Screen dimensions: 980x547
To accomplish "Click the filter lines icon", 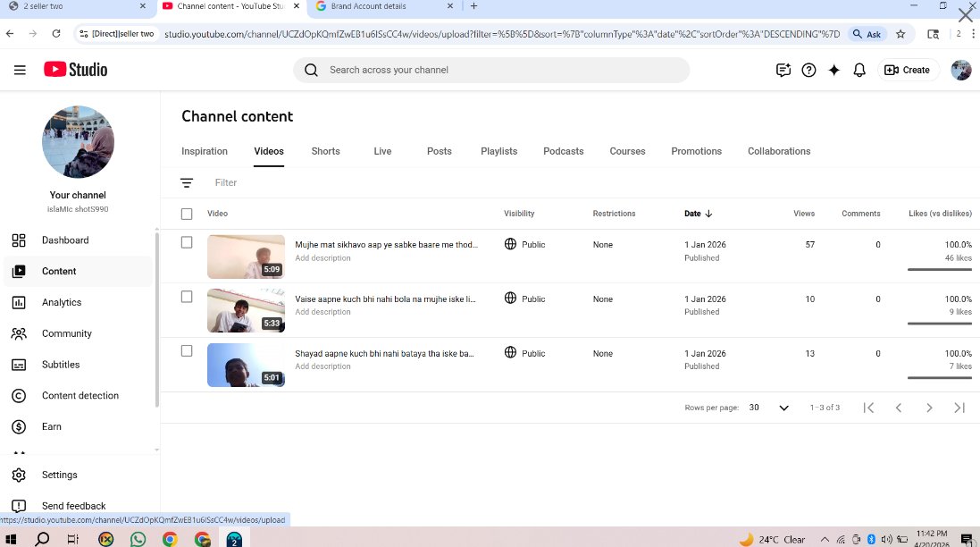I will (186, 182).
